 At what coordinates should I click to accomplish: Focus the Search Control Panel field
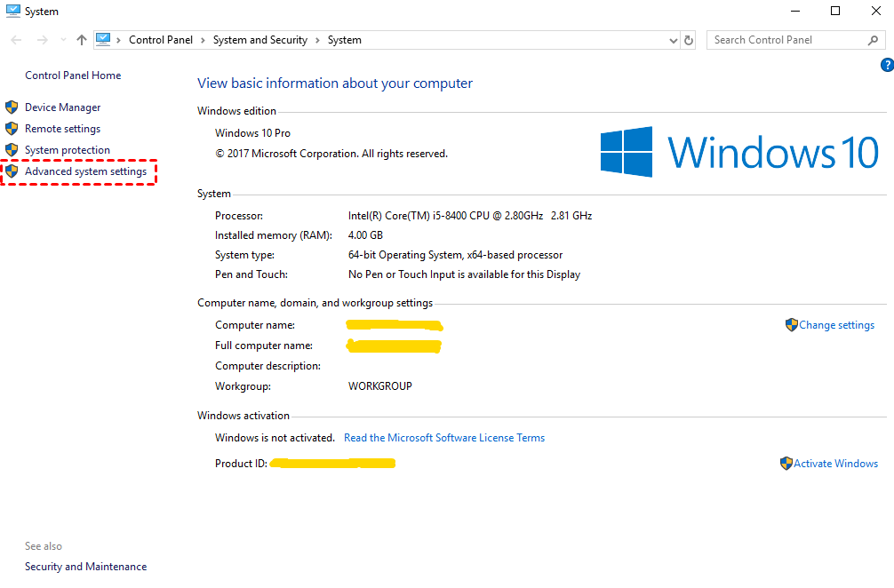(x=786, y=40)
